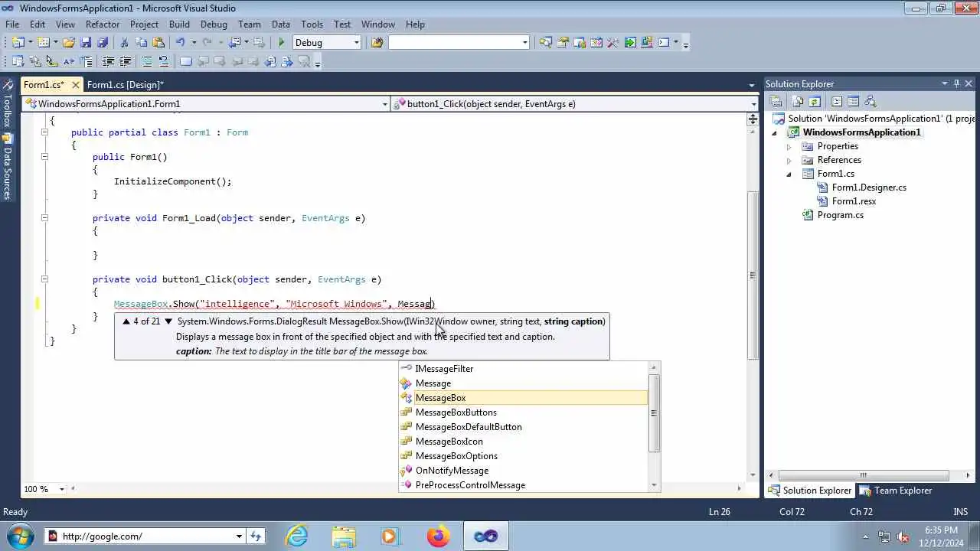Choose IMessageFilter from the completion list
The width and height of the screenshot is (980, 551).
tap(444, 369)
